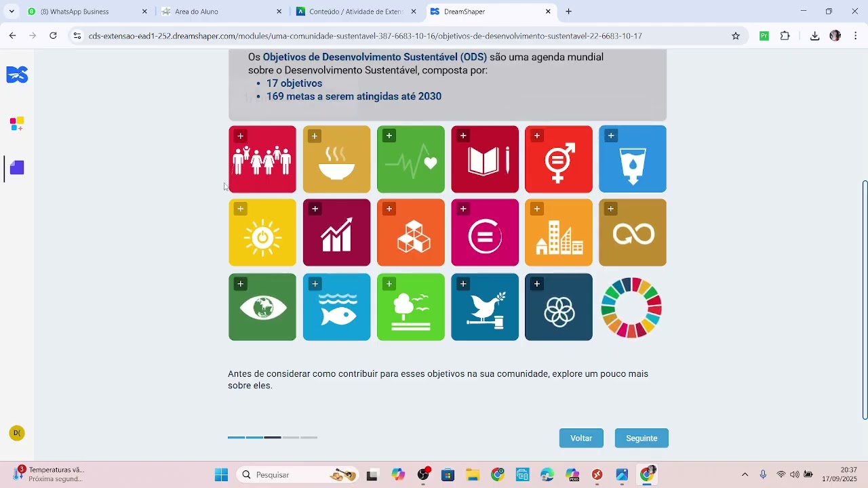Open a new browser tab
Image resolution: width=868 pixels, height=488 pixels.
pyautogui.click(x=568, y=12)
